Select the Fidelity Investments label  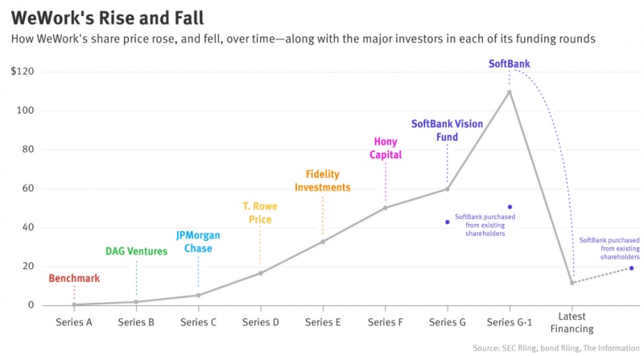pos(322,180)
